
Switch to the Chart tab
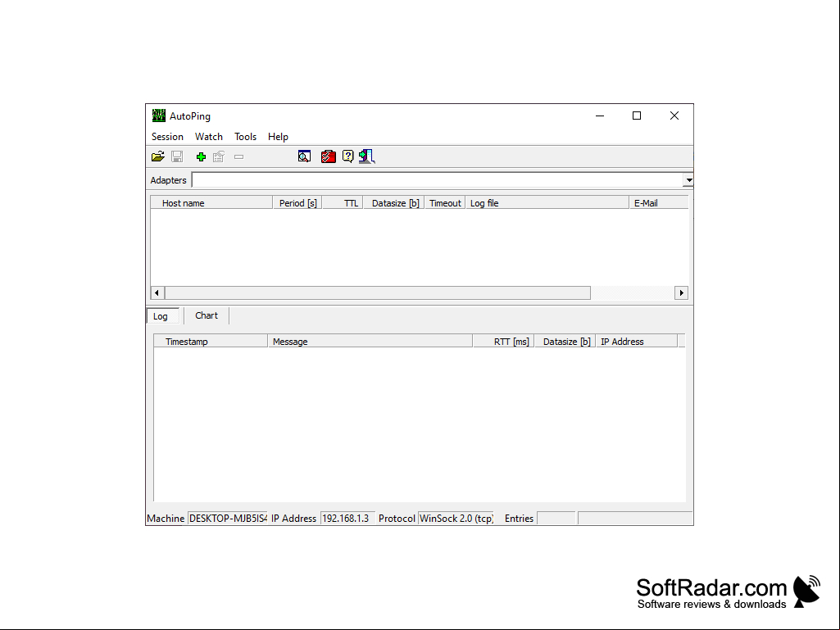tap(207, 315)
